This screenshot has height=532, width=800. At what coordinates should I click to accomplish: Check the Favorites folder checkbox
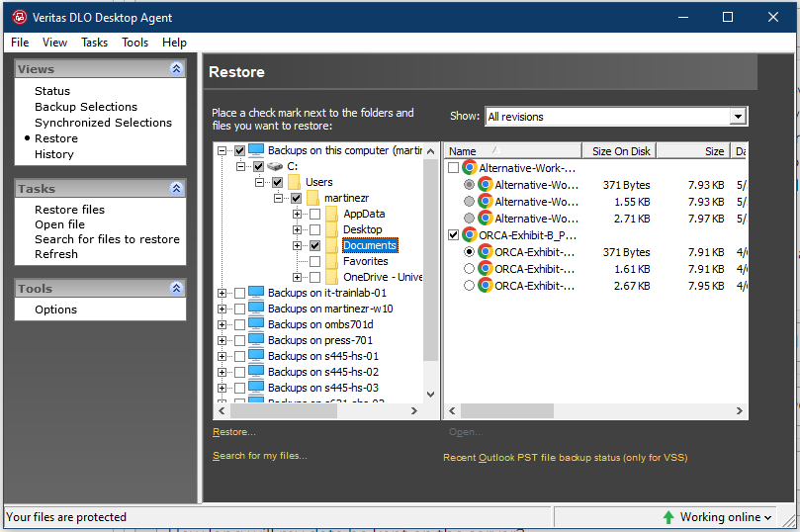tap(315, 261)
